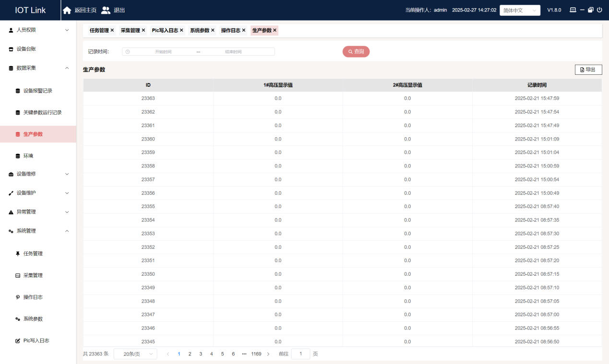This screenshot has height=364, width=609.
Task: Click the 前往 page number input
Action: 301,354
